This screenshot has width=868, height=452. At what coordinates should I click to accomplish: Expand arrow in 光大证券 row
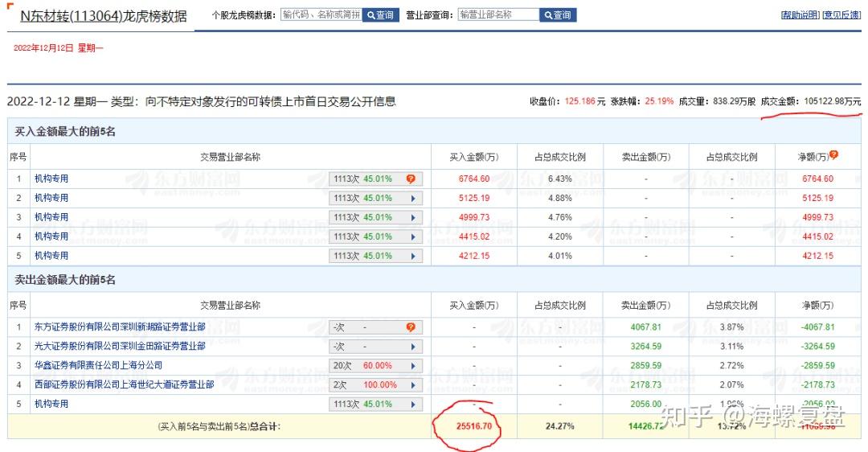click(413, 347)
